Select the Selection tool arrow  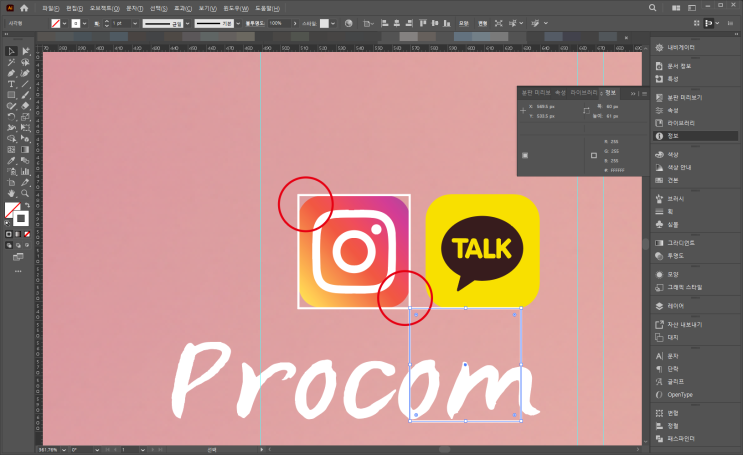click(11, 51)
